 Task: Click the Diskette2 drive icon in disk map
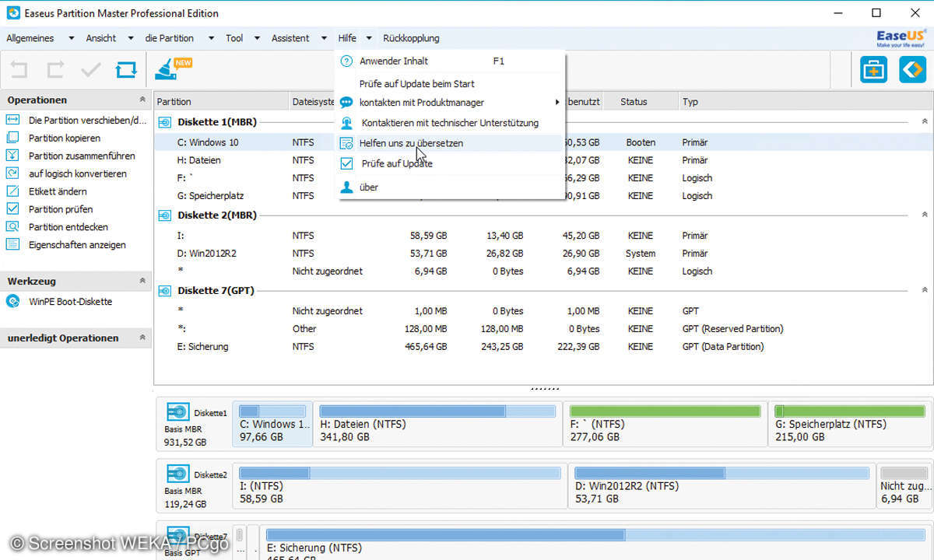coord(178,474)
